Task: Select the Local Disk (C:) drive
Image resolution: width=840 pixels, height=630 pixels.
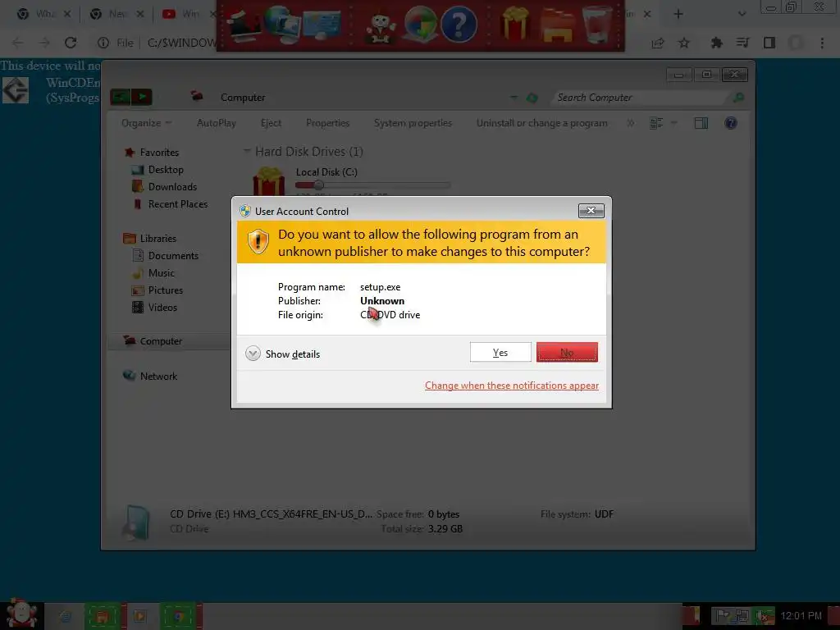Action: (326, 172)
